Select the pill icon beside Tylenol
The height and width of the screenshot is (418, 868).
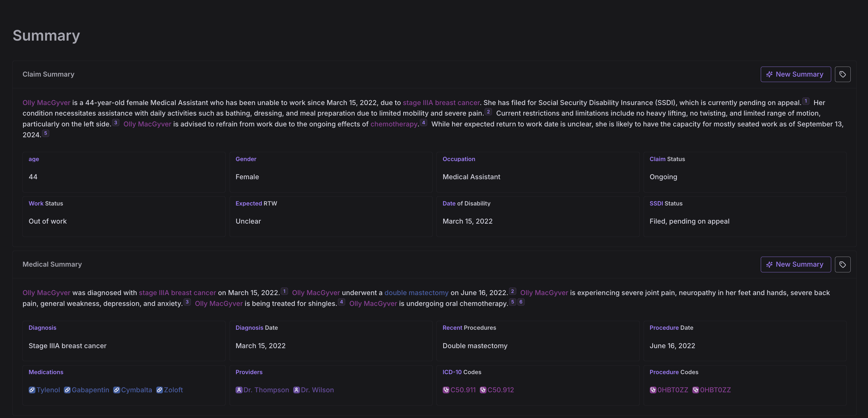pos(32,390)
